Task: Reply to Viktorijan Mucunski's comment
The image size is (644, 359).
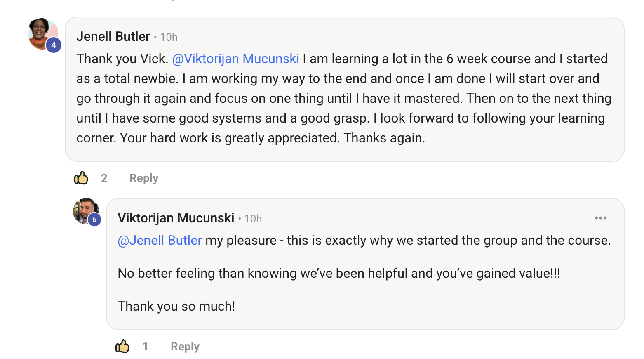Action: pos(185,347)
